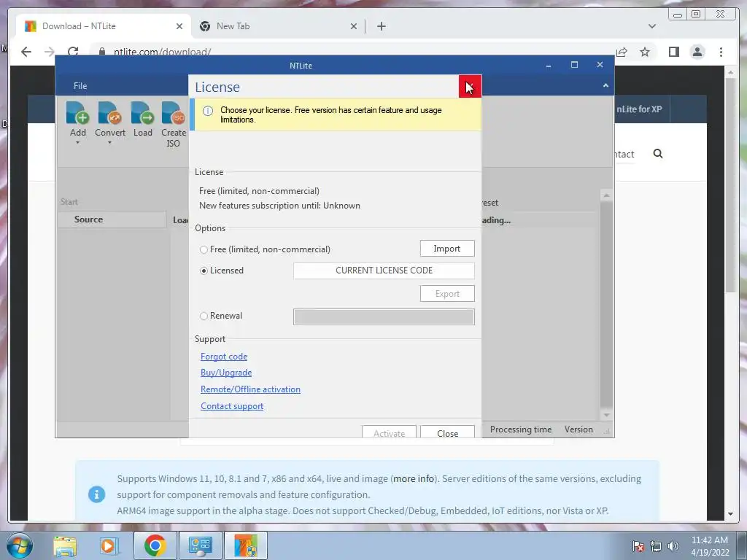Open Chrome tab search dropdown
The height and width of the screenshot is (560, 747).
pyautogui.click(x=651, y=26)
